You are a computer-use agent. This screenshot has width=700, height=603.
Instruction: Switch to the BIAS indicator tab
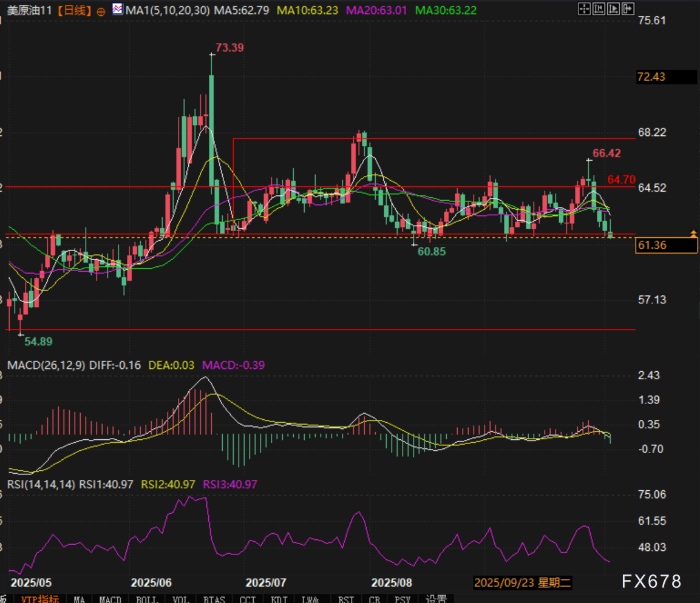[x=214, y=599]
